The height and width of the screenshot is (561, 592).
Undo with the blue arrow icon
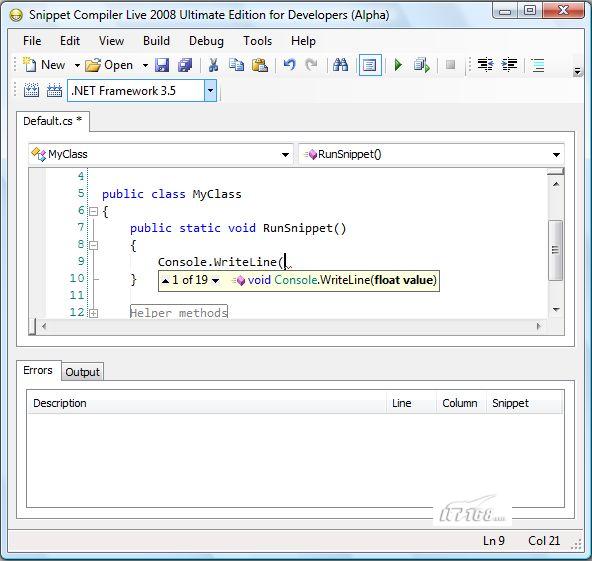289,65
